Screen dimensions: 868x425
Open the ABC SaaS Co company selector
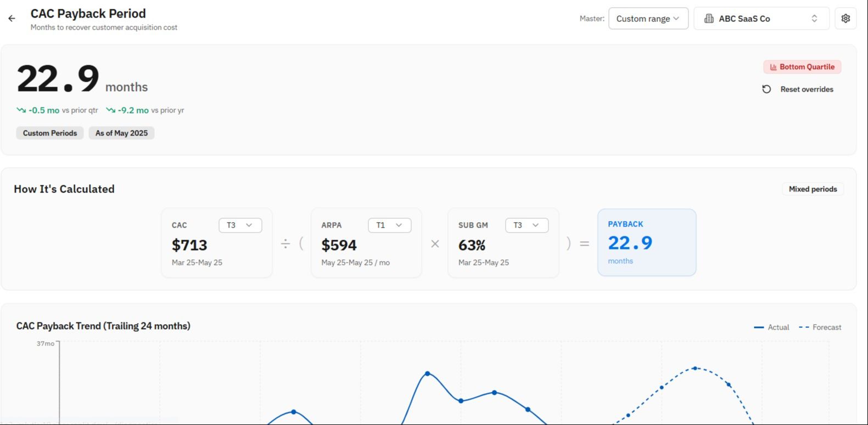pyautogui.click(x=761, y=19)
